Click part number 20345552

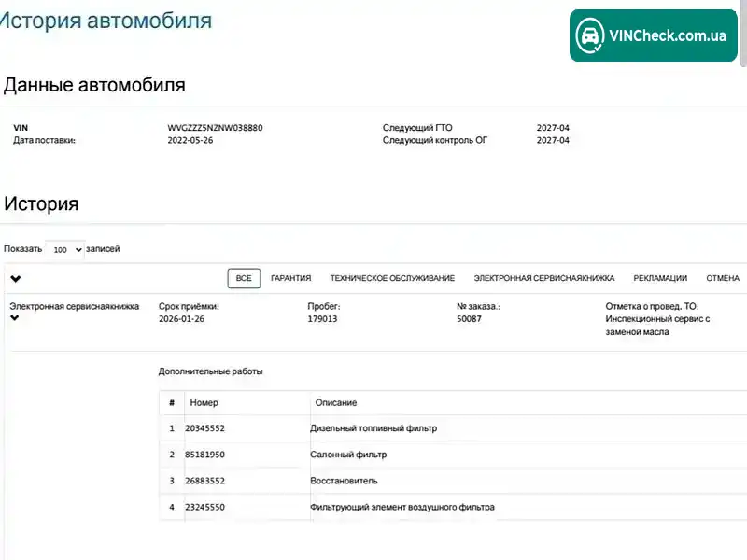point(204,428)
